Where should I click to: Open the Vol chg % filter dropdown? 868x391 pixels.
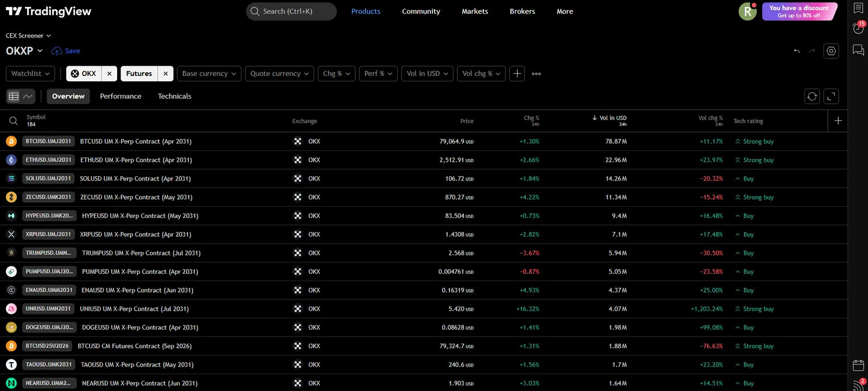coord(481,74)
